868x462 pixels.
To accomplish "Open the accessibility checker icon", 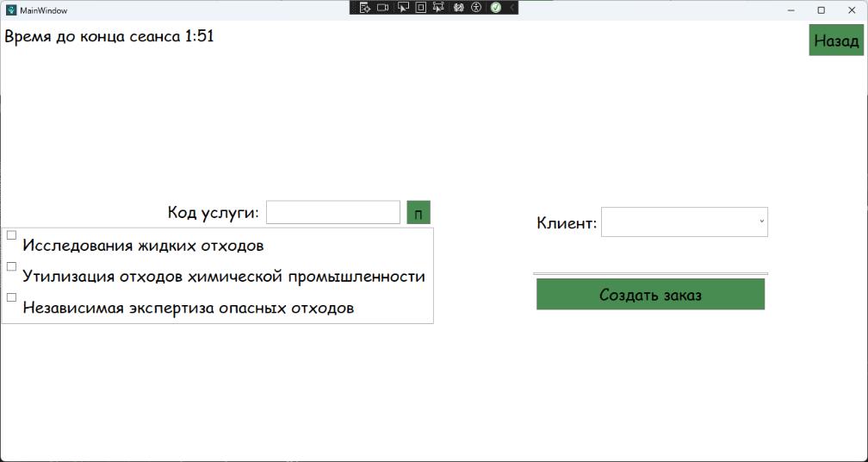I will coord(476,8).
